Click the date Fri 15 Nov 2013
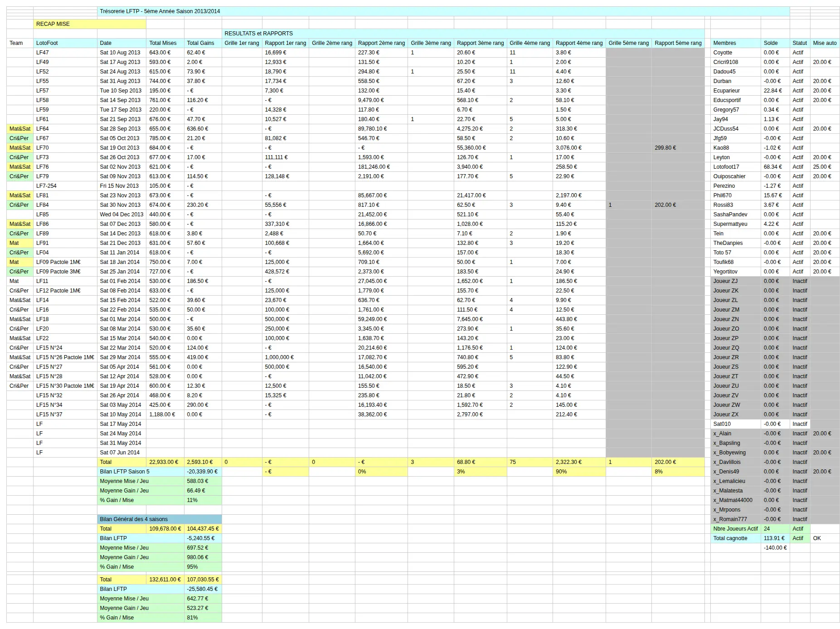 (x=121, y=186)
